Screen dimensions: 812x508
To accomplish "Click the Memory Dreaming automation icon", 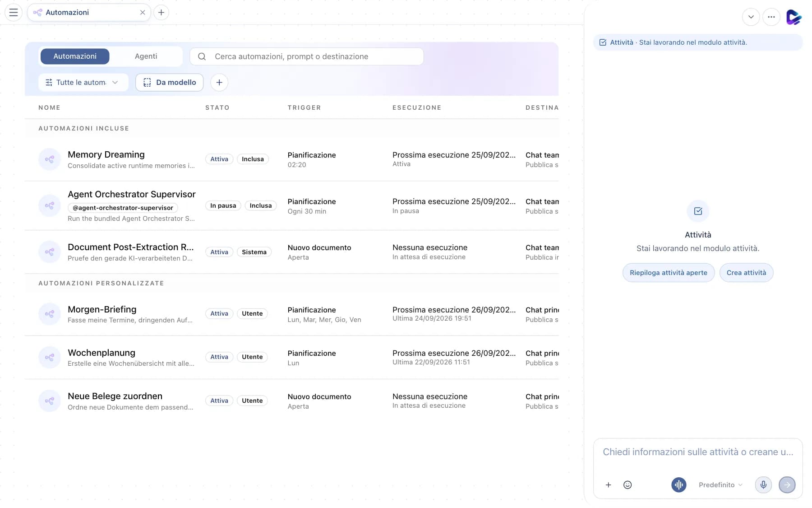I will (50, 159).
